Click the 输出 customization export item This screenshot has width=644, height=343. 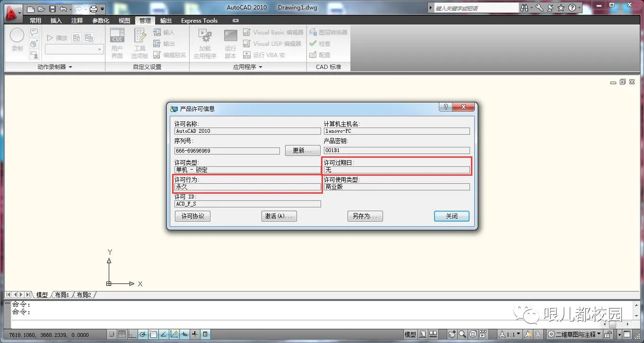coord(164,43)
